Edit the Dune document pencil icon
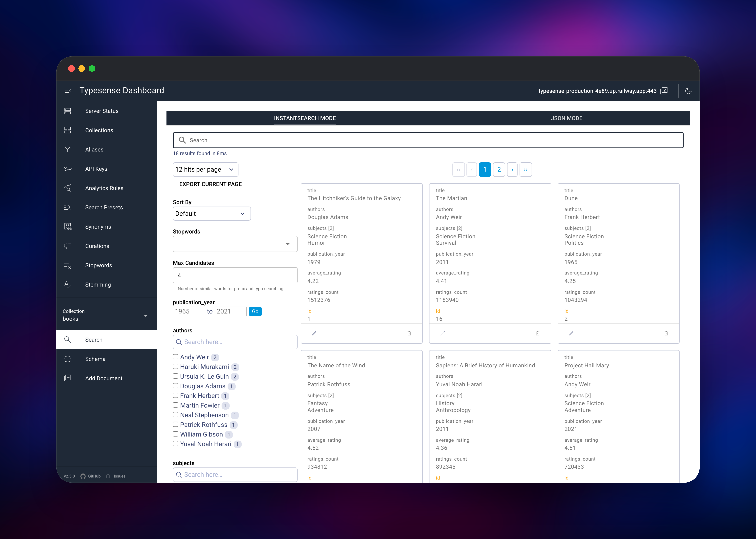 point(571,333)
